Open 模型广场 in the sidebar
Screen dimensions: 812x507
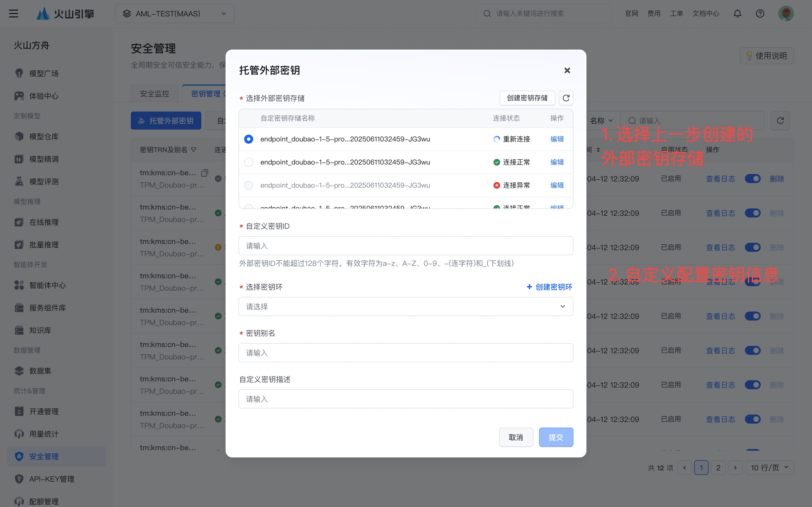point(44,73)
